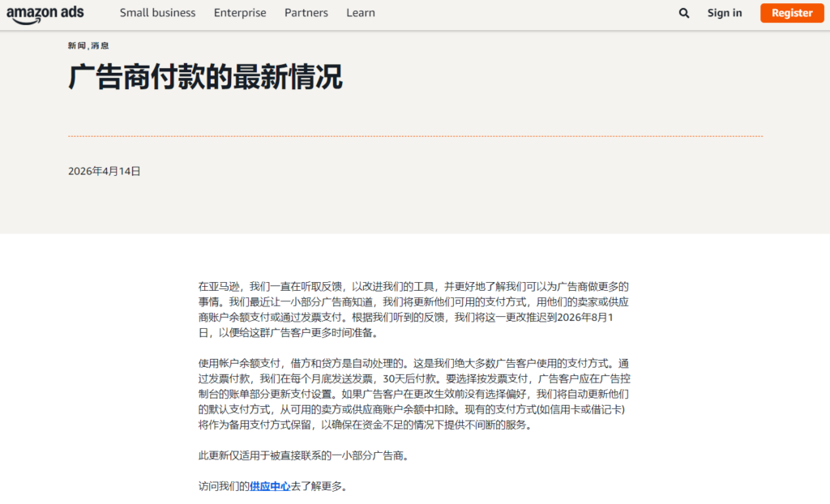Click the 新闻 category tag above the title

(x=76, y=46)
